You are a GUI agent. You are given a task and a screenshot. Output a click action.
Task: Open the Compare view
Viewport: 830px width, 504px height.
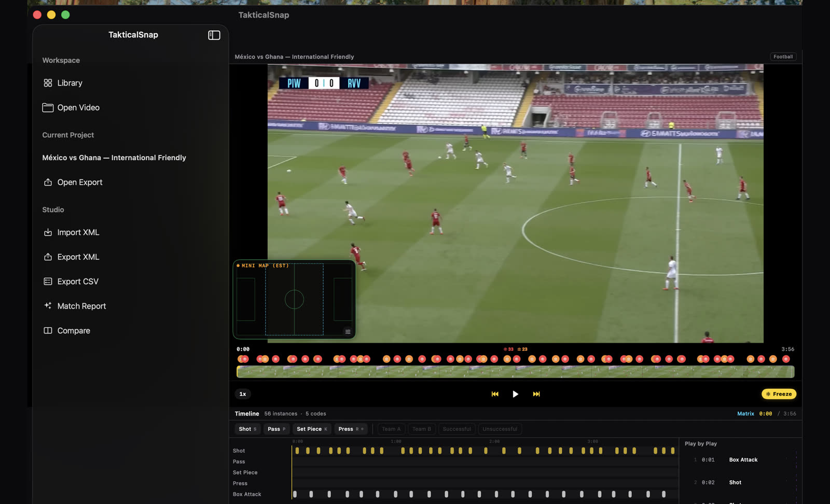(66, 330)
